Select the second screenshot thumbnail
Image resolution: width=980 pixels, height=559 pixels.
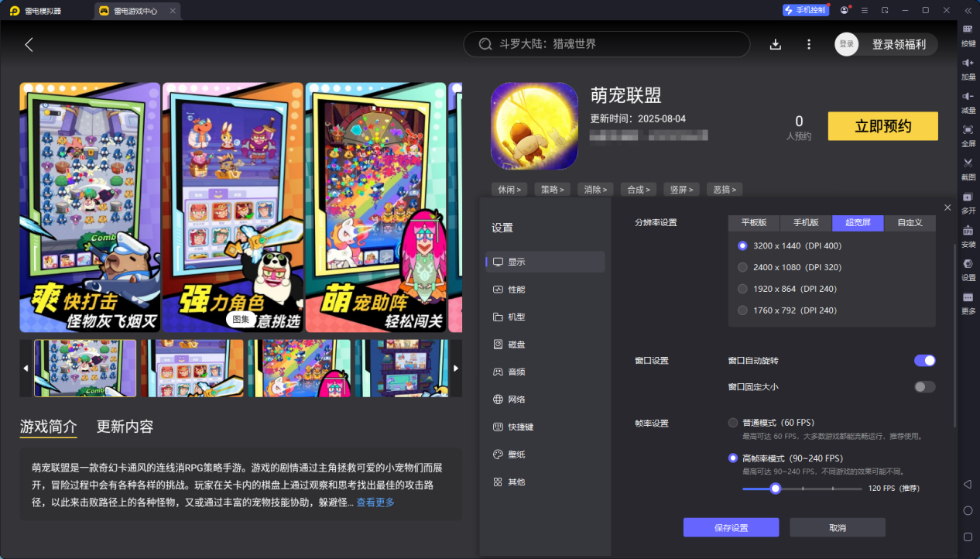192,369
